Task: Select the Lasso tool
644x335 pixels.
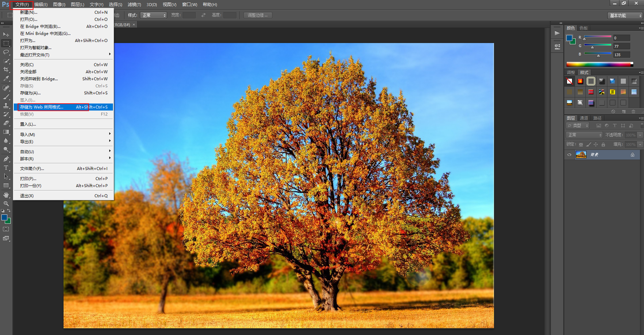Action: tap(6, 52)
